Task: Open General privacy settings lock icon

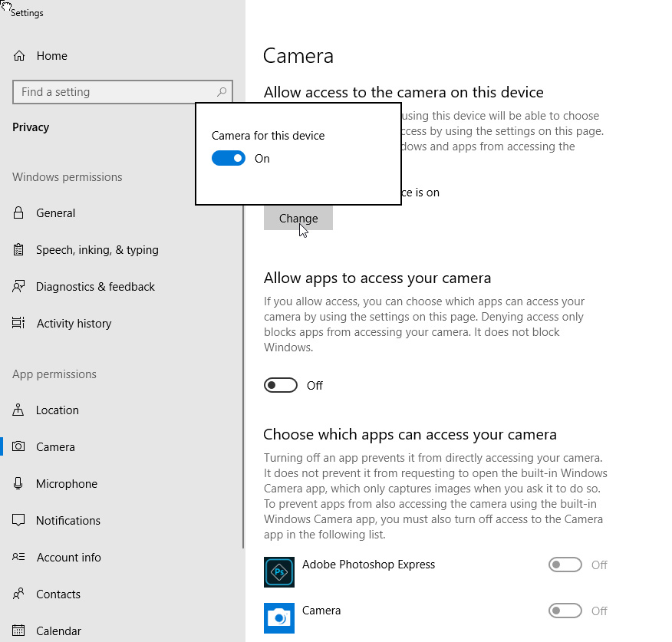Action: (x=19, y=213)
